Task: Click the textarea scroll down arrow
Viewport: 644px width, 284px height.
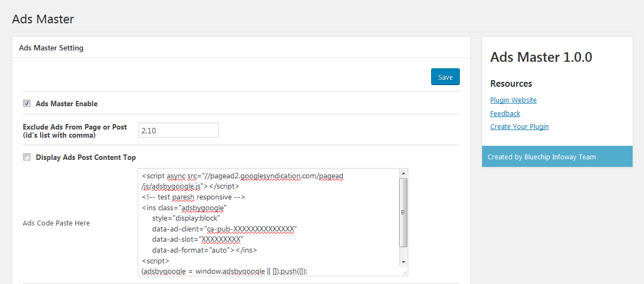Action: point(404,262)
